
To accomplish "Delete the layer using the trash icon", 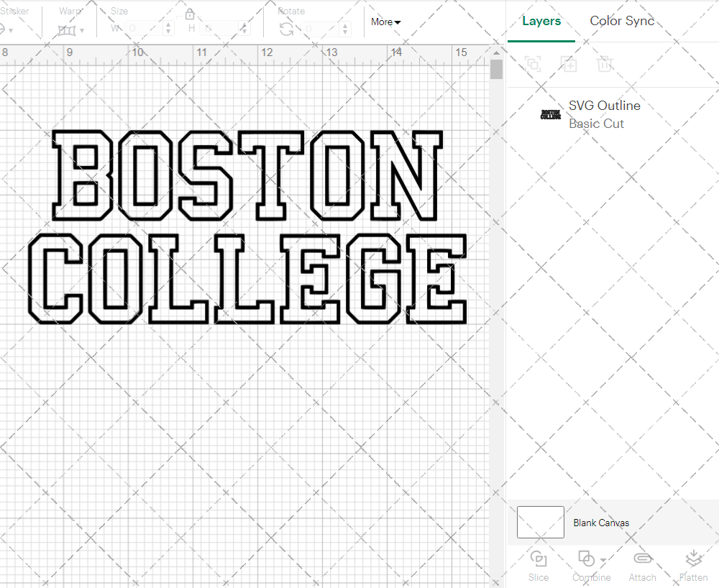I will pos(605,64).
